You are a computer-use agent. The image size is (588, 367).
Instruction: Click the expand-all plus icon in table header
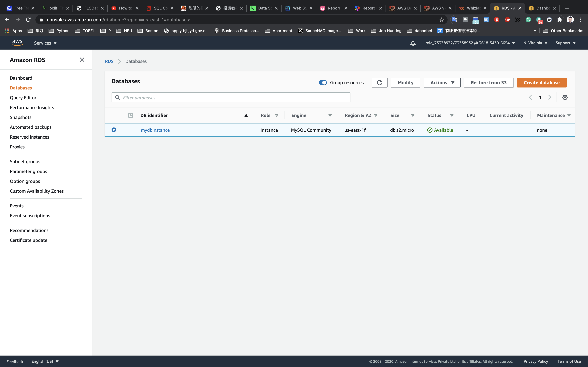pos(130,115)
